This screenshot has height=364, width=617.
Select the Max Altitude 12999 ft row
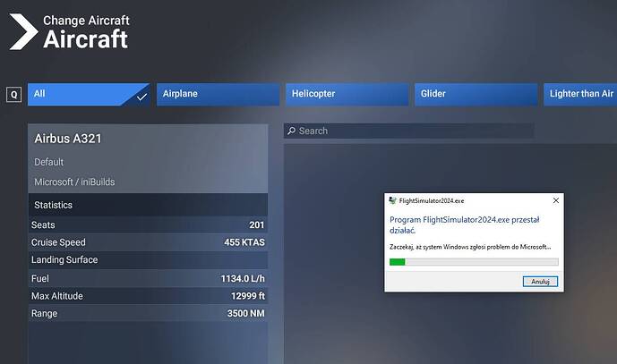tap(148, 296)
